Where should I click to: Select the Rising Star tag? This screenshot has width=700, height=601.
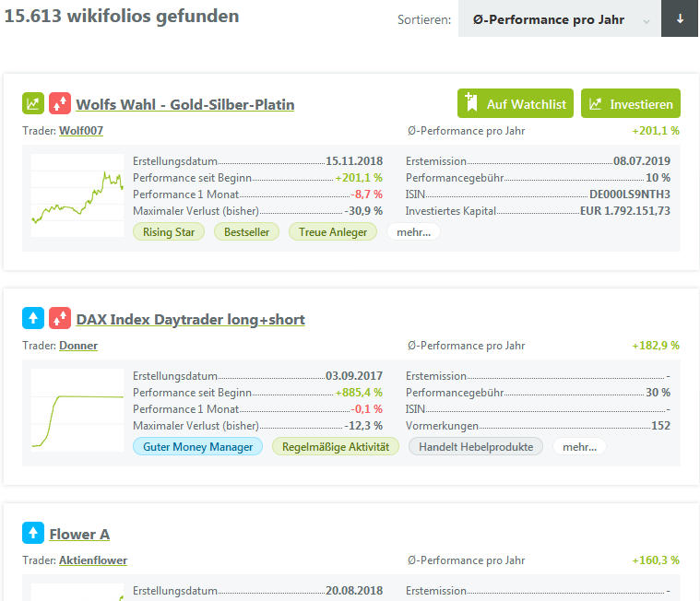point(170,232)
